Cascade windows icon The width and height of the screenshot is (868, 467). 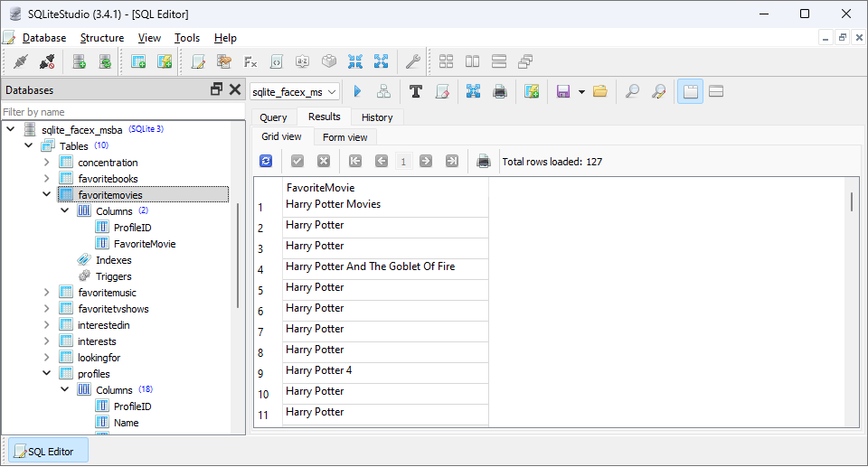(524, 61)
